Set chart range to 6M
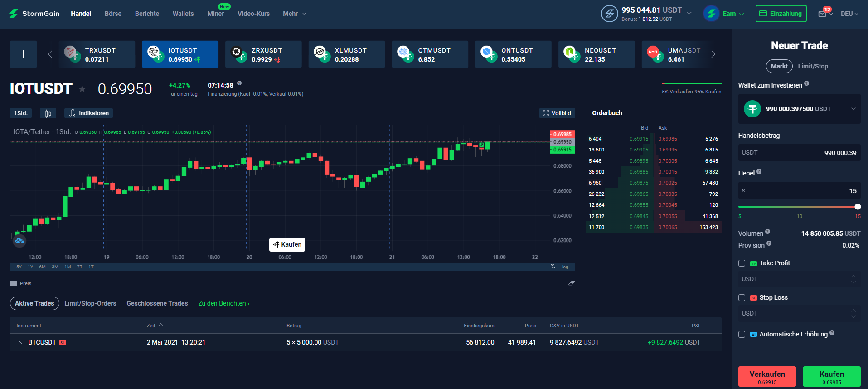Screen dimensions: 868x389 [x=42, y=267]
